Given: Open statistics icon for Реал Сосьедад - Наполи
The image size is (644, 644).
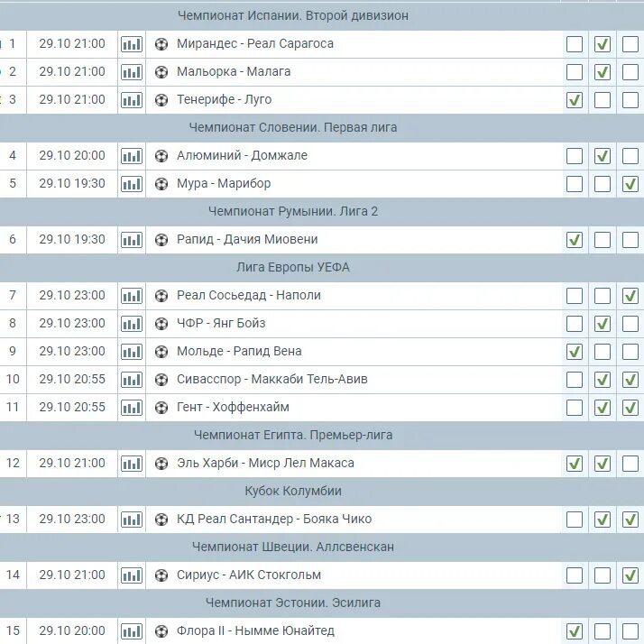Looking at the screenshot, I should click(132, 295).
